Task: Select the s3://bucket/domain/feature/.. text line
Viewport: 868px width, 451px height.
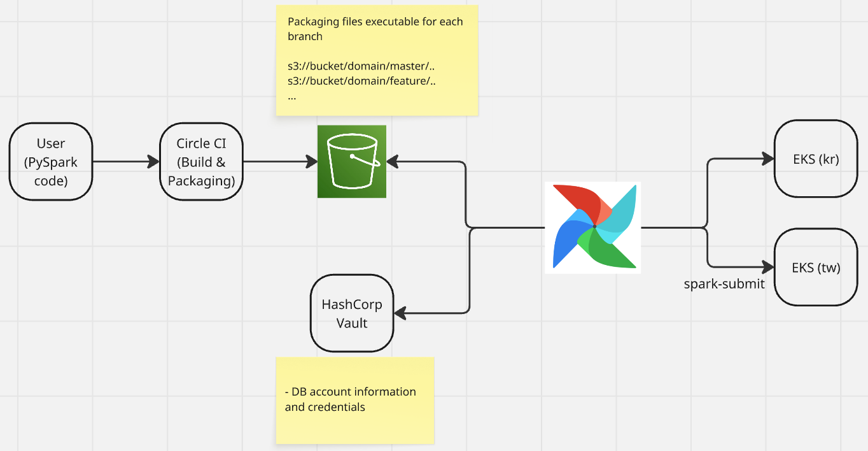Action: click(361, 82)
